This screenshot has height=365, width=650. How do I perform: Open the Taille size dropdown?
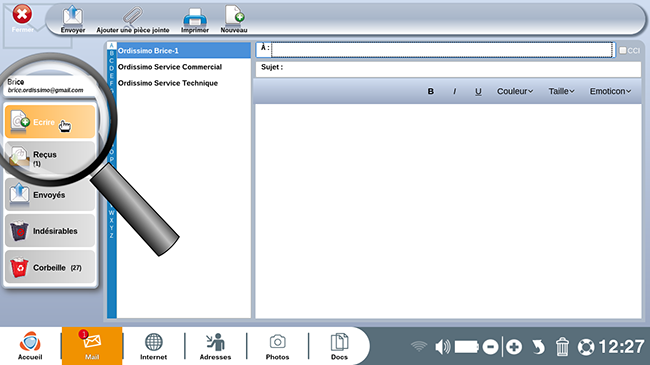(561, 91)
